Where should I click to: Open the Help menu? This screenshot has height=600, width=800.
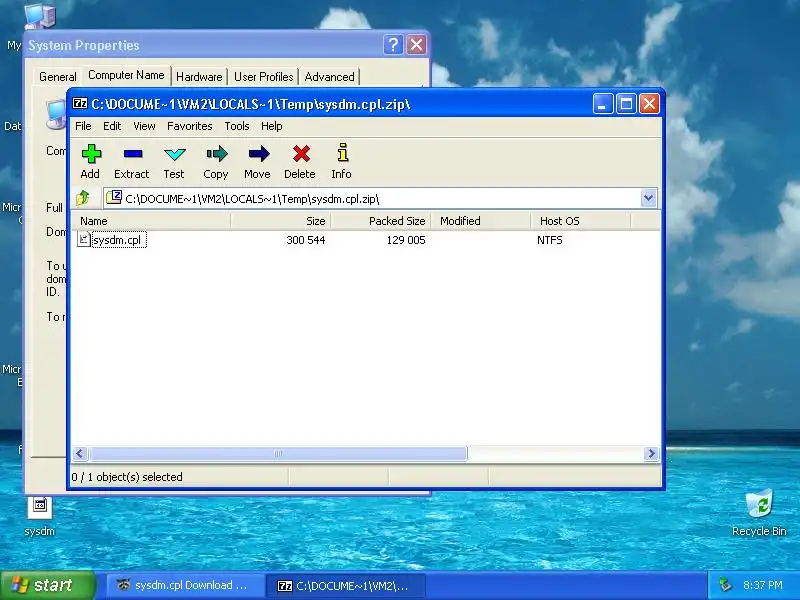click(x=271, y=126)
